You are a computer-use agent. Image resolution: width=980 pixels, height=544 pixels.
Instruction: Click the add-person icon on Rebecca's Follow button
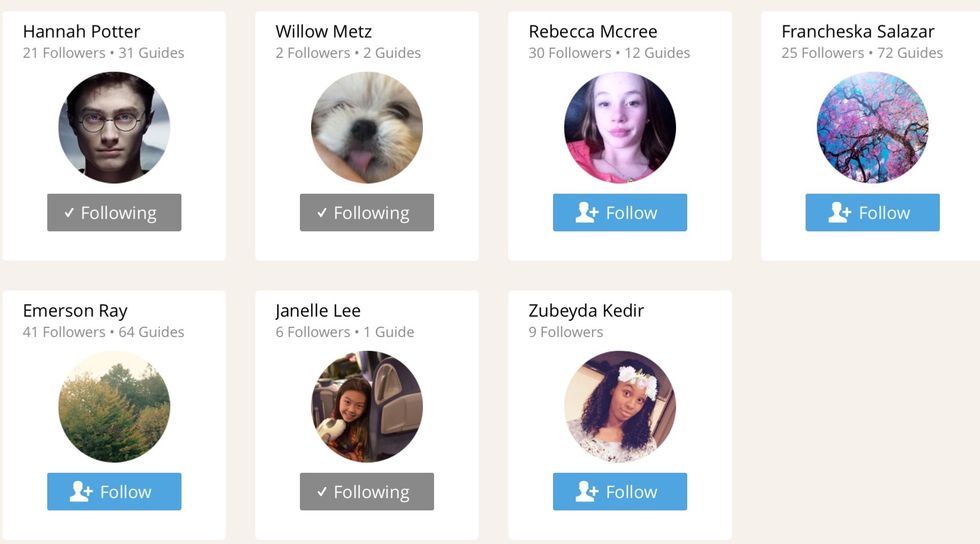[x=587, y=213]
